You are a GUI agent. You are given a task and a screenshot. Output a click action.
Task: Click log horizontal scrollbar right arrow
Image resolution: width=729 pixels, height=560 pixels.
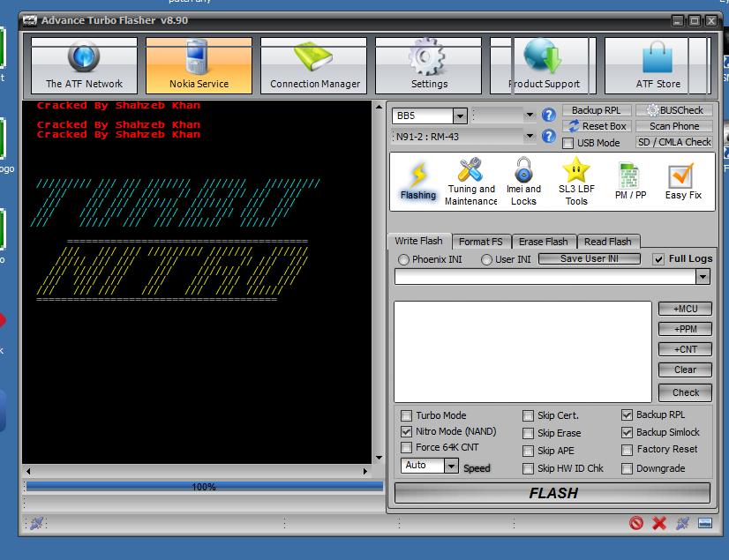coord(365,471)
